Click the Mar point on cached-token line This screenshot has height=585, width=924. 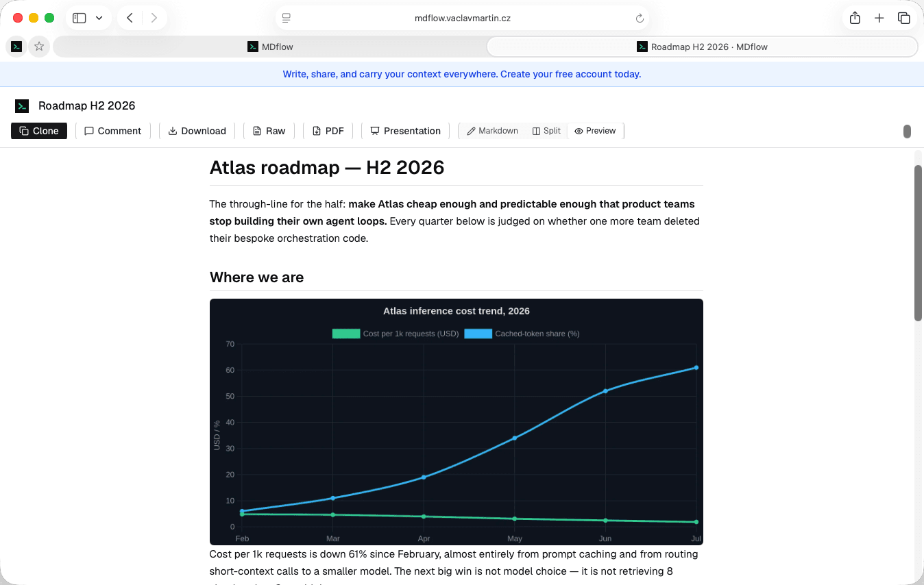[333, 498]
